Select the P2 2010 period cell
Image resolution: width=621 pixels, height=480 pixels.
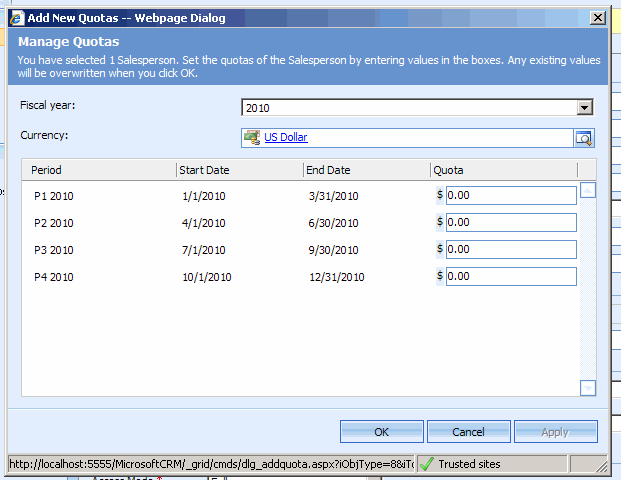point(53,223)
